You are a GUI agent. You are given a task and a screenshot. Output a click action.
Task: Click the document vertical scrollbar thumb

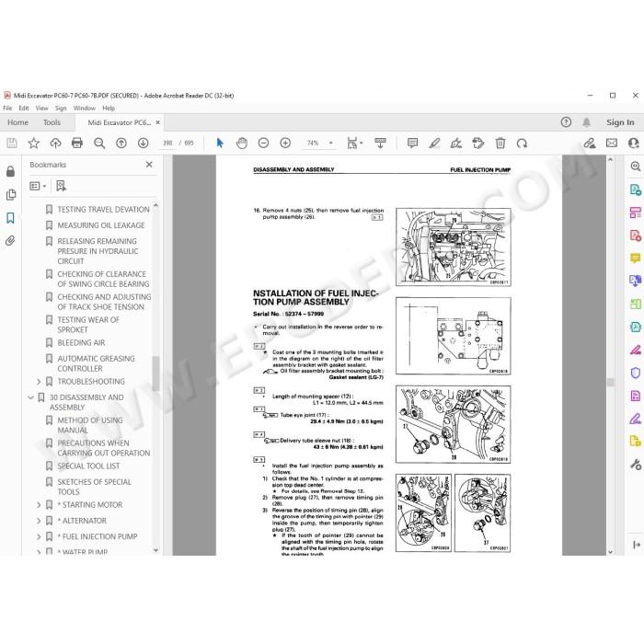(x=611, y=382)
